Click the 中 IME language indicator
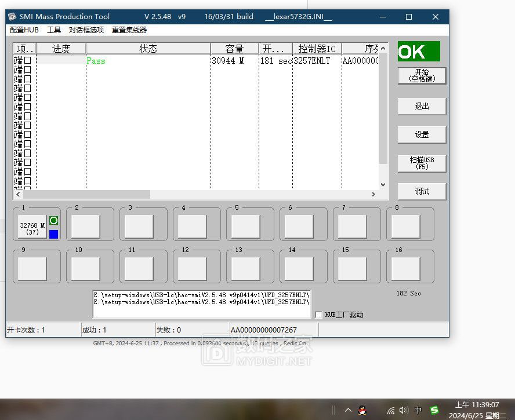Image resolution: width=515 pixels, height=420 pixels. [418, 410]
